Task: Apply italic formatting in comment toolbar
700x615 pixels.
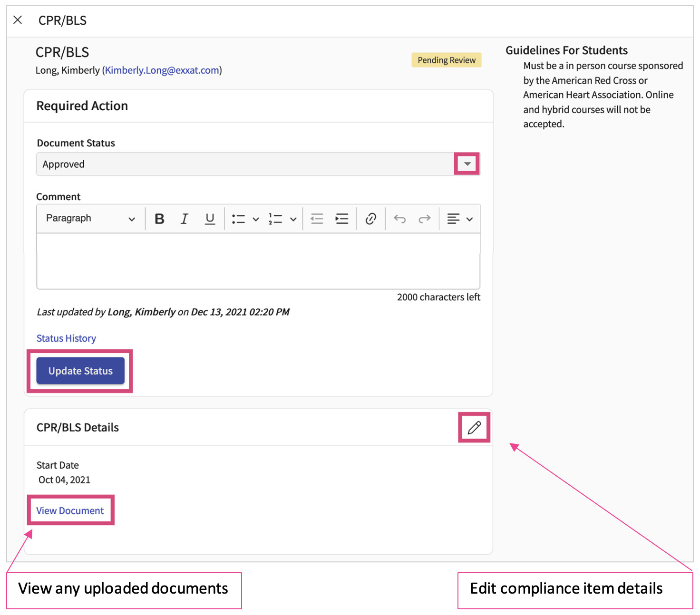Action: click(185, 219)
